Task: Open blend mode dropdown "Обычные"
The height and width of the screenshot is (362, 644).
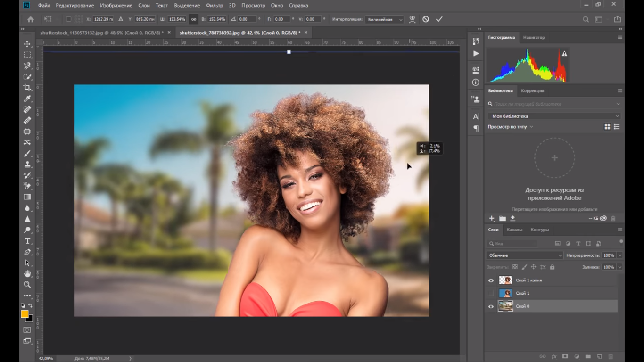Action: pyautogui.click(x=525, y=255)
